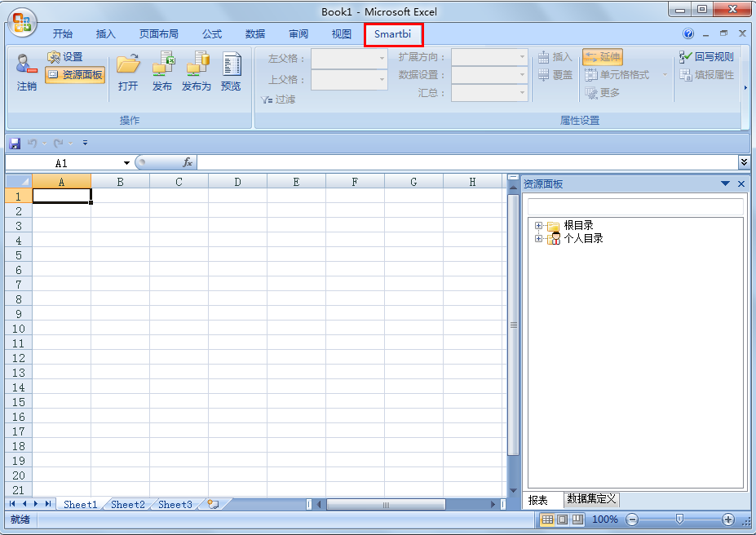The height and width of the screenshot is (535, 756).
Task: Switch to the 数据集定义 panel tab
Action: [591, 499]
